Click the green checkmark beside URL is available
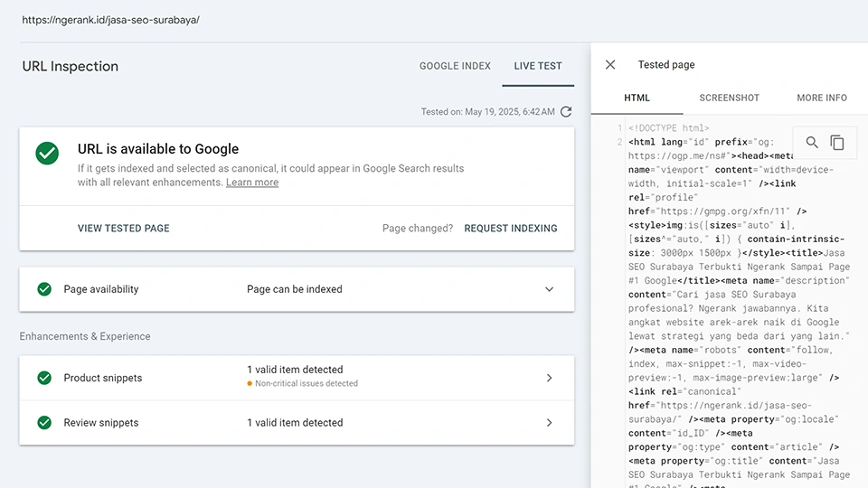The height and width of the screenshot is (488, 868). [x=47, y=153]
